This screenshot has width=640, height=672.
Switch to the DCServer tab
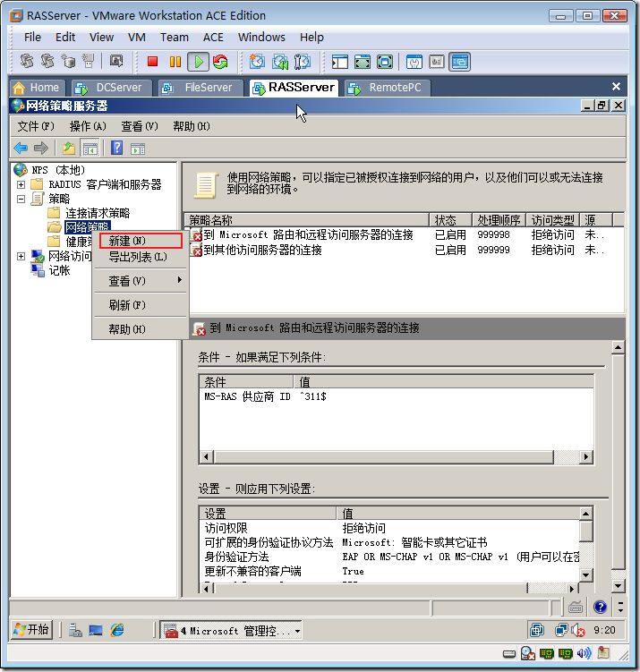coord(112,88)
